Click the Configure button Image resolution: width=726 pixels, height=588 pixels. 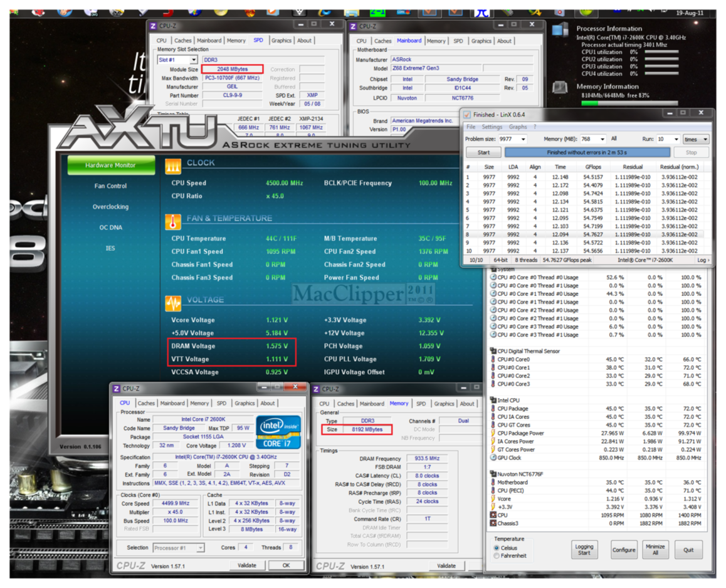624,550
